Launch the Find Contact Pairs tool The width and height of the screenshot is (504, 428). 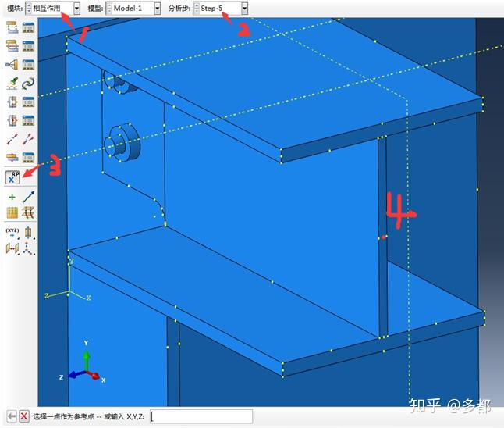12,84
